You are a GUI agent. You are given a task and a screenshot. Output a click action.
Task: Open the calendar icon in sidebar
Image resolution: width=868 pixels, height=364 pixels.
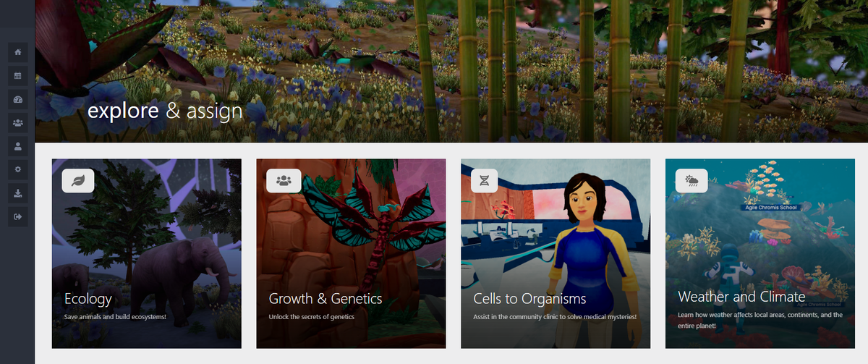[18, 75]
